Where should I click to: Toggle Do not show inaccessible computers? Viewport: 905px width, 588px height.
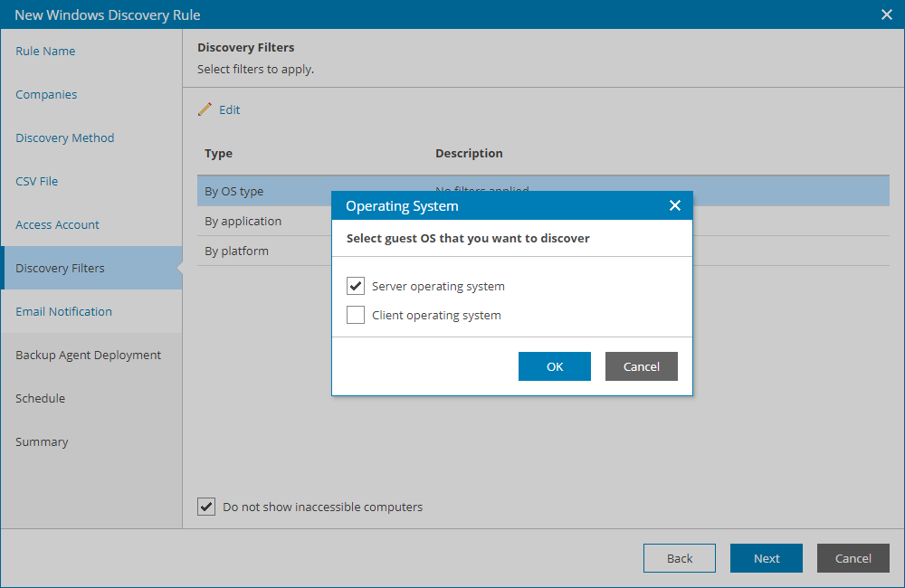206,507
